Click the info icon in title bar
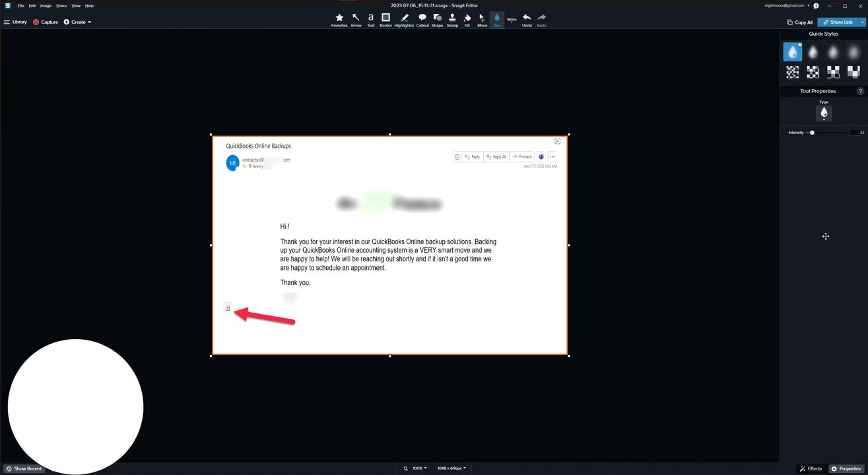868x475 pixels. (817, 5)
